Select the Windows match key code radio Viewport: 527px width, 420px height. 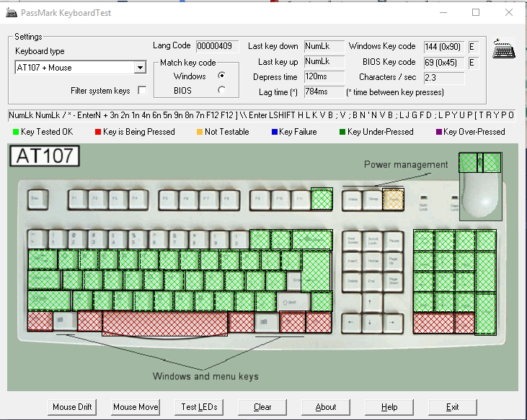coord(221,76)
